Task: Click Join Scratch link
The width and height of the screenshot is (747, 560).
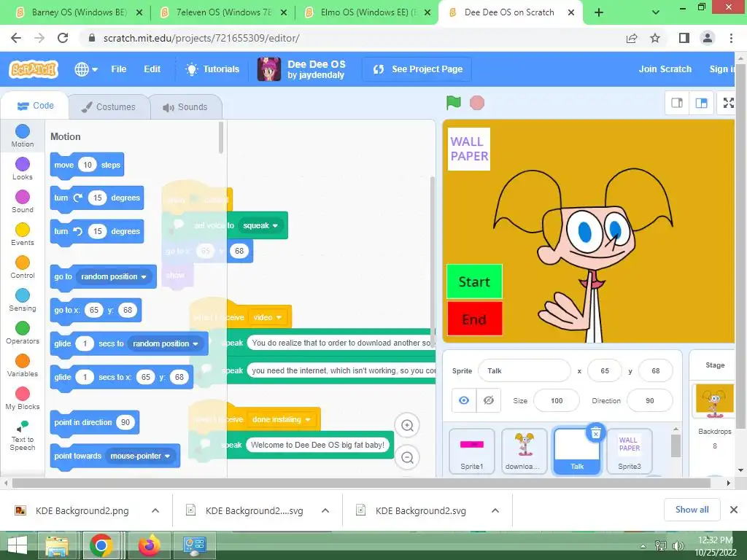Action: pos(665,69)
